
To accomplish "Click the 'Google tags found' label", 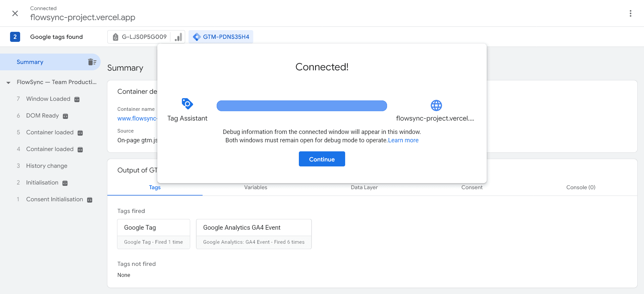I will coord(56,37).
